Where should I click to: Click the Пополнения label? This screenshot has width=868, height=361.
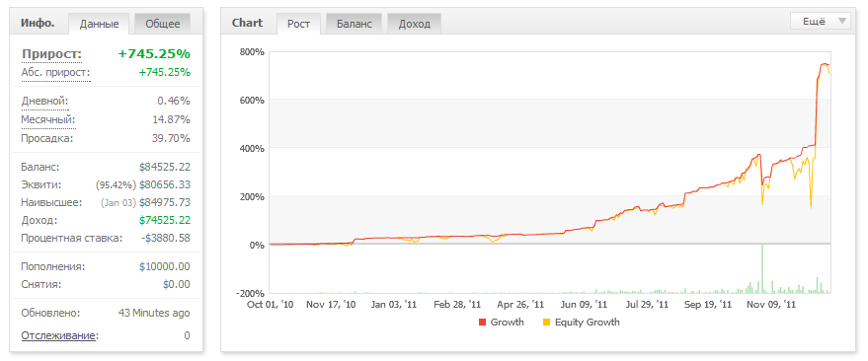tap(53, 267)
